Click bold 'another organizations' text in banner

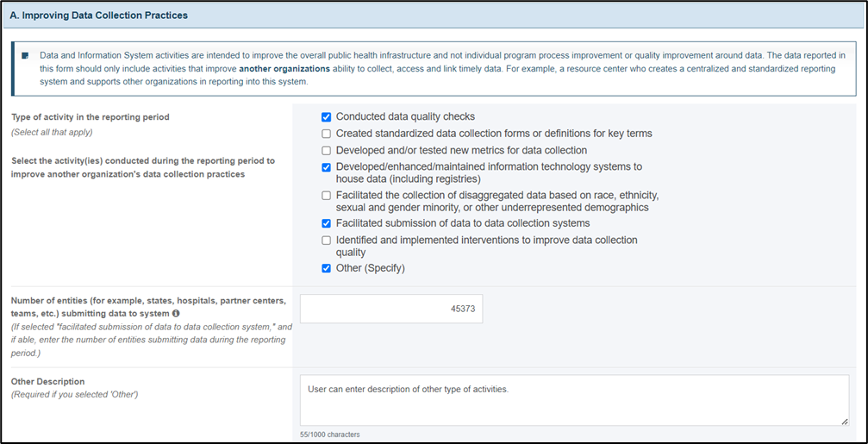click(x=284, y=69)
